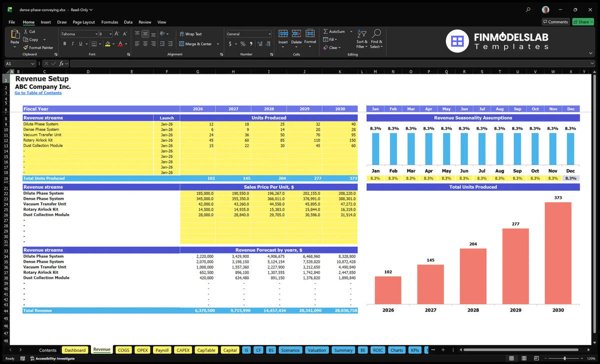Screen dimensions: 600x364
Task: Toggle Top Align in Alignment group
Action: [x=137, y=34]
